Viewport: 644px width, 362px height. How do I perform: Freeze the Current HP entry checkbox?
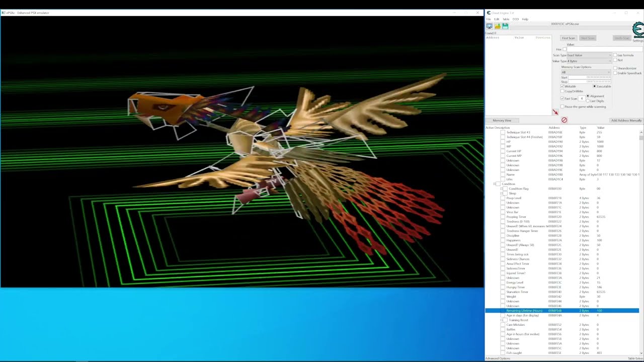(503, 151)
